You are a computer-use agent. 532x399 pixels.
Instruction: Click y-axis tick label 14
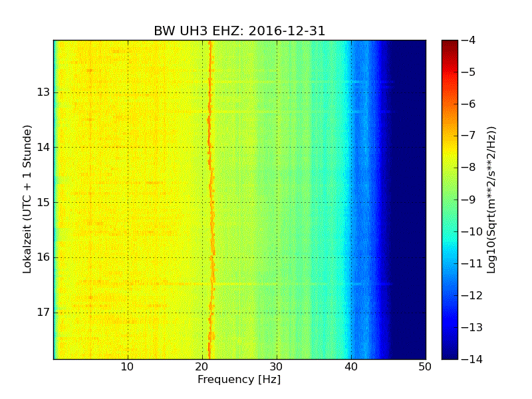pyautogui.click(x=43, y=147)
